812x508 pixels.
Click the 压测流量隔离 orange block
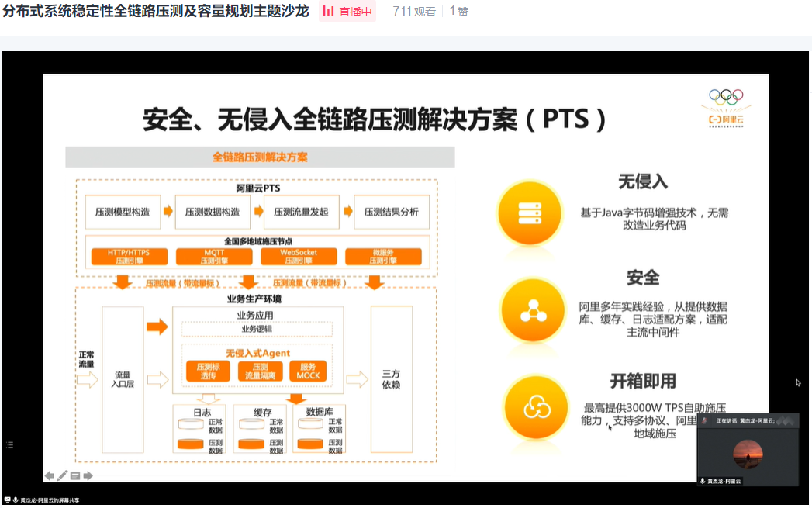261,371
